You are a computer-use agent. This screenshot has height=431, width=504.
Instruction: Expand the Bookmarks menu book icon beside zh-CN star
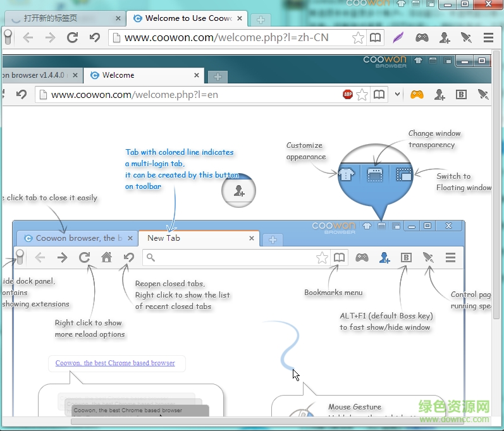[376, 37]
